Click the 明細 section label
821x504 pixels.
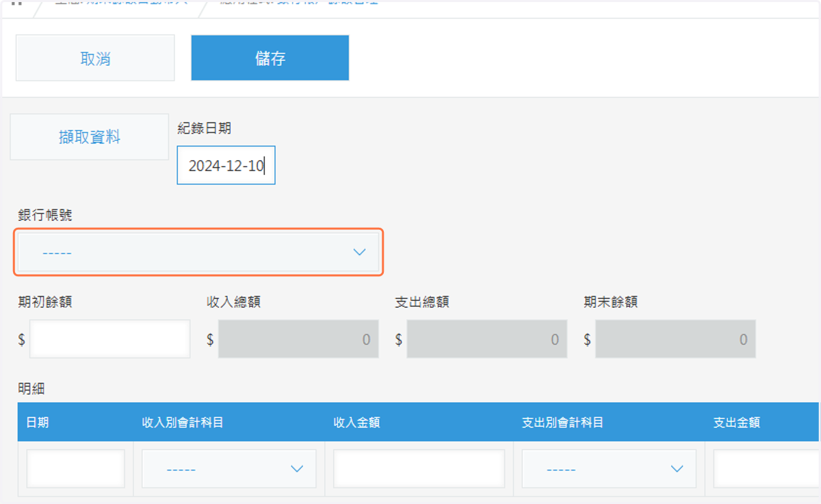31,388
